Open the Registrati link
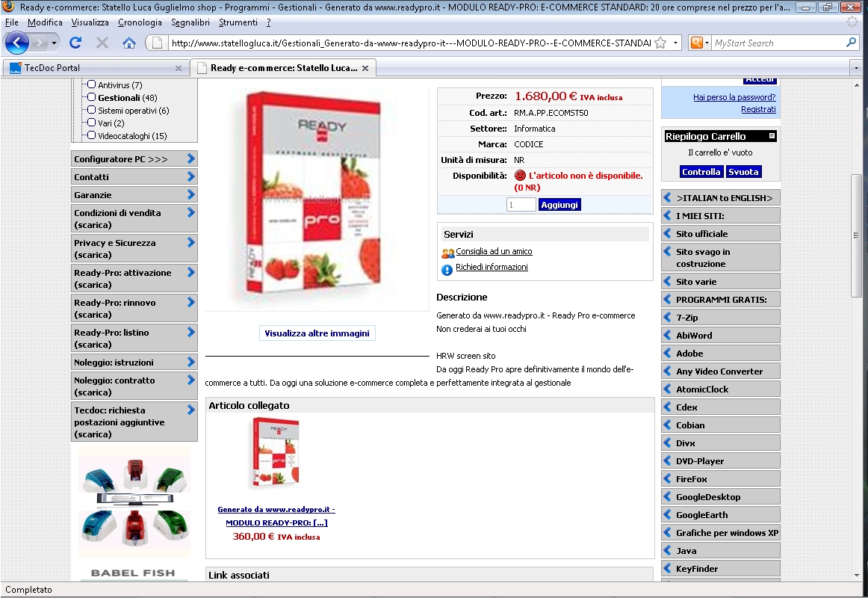This screenshot has height=598, width=868. pos(758,109)
